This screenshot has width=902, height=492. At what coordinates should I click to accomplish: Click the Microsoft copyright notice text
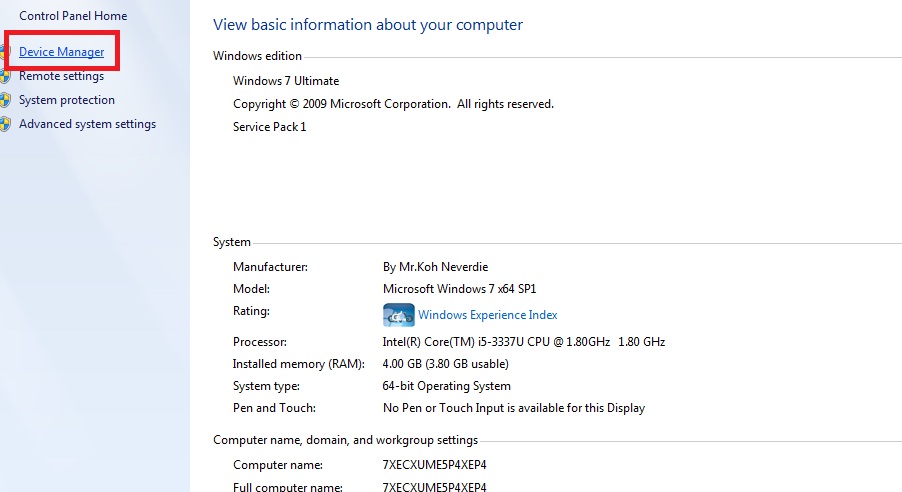coord(393,104)
